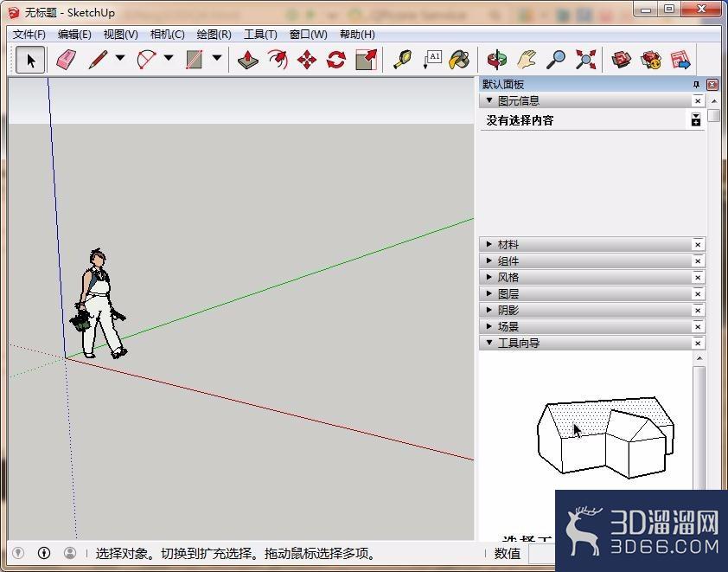The height and width of the screenshot is (572, 728).
Task: Open Extension Warehouse icon
Action: 650,60
